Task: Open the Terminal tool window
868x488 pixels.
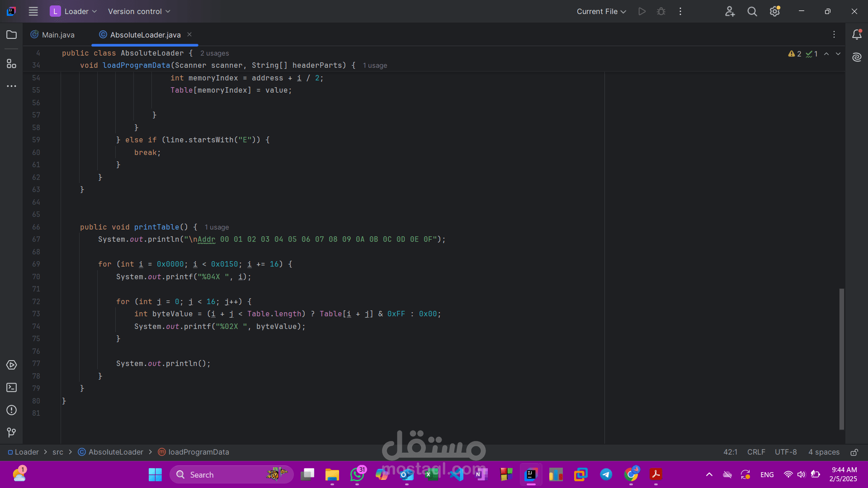Action: tap(12, 388)
